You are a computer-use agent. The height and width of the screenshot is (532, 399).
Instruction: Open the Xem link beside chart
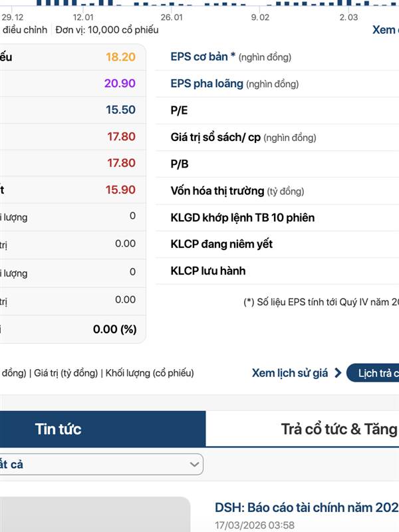click(386, 30)
